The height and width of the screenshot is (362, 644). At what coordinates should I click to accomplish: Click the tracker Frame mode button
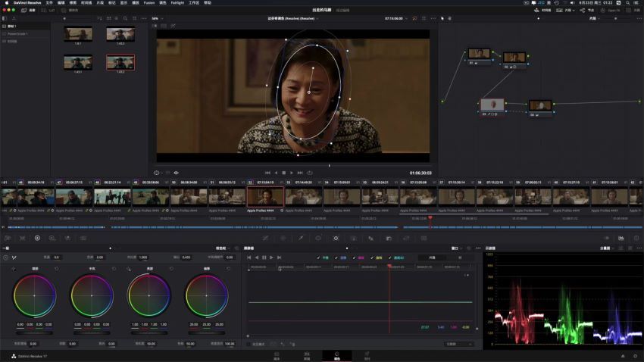[460, 257]
